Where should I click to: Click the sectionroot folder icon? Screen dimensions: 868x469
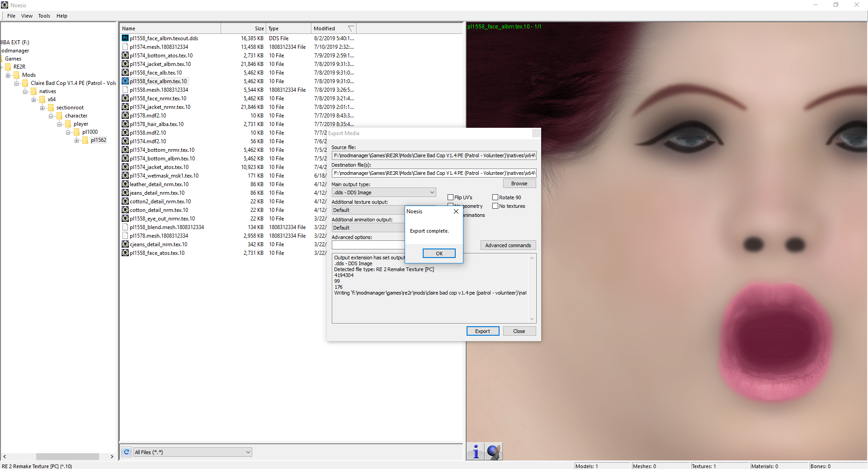pyautogui.click(x=51, y=108)
